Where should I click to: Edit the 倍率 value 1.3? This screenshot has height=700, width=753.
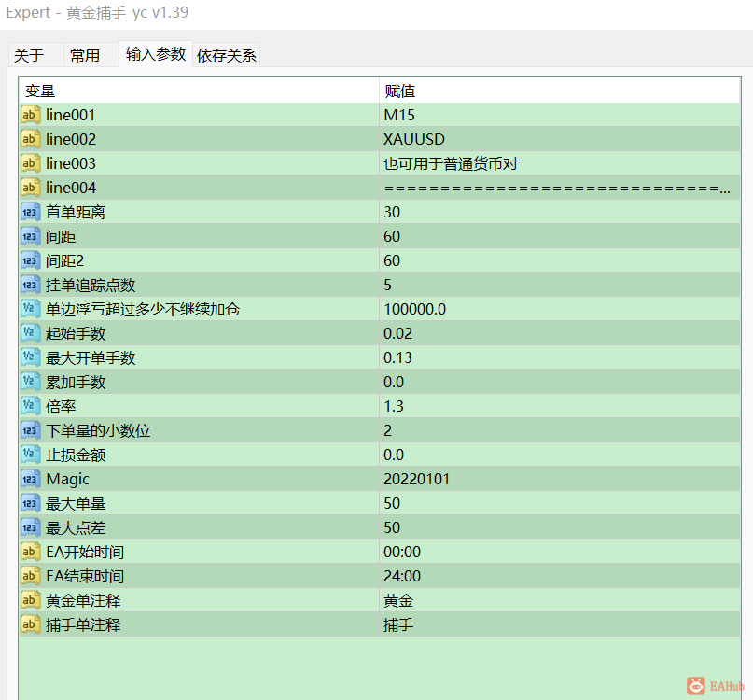coord(560,406)
